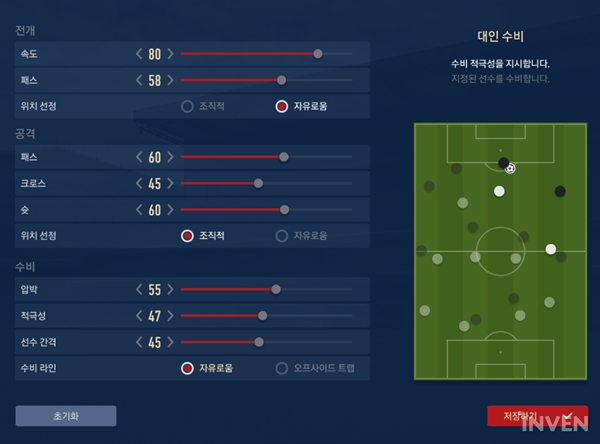Decrease 압박 value with left arrow
Screen dimensions: 600x444
pos(139,289)
